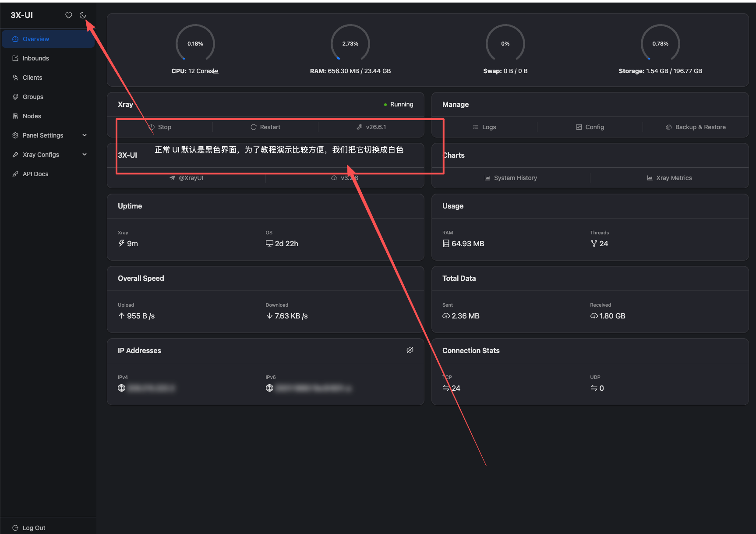The image size is (756, 534).
Task: Open Backup & Restore
Action: (696, 127)
